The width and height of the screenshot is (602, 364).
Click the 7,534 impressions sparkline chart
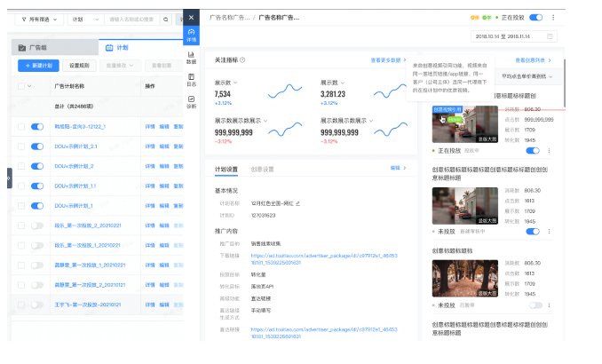pyautogui.click(x=285, y=91)
